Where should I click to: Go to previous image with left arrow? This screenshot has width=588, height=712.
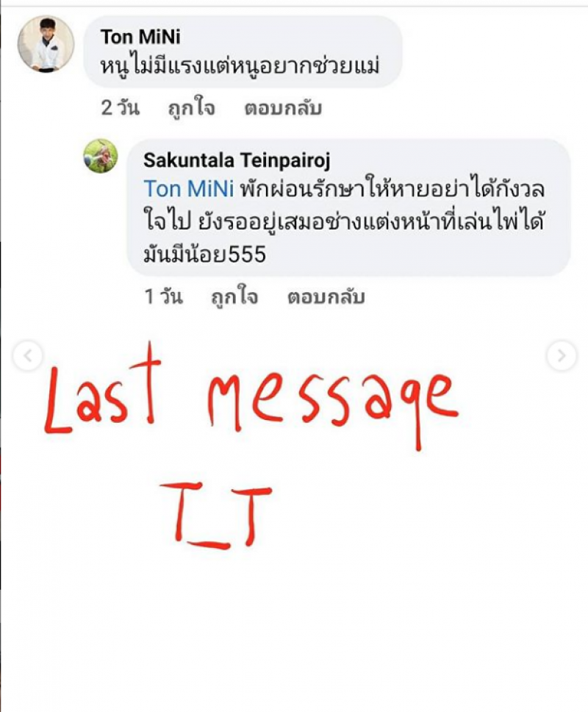click(x=28, y=355)
